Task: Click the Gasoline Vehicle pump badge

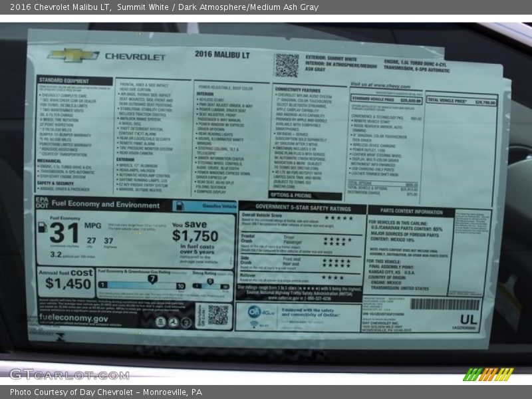Action: (204, 206)
